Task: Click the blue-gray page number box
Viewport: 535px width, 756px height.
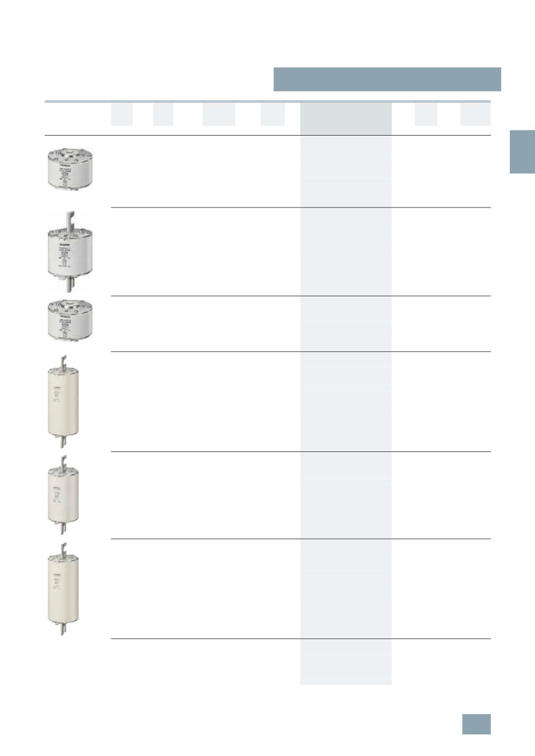Action: [476, 724]
